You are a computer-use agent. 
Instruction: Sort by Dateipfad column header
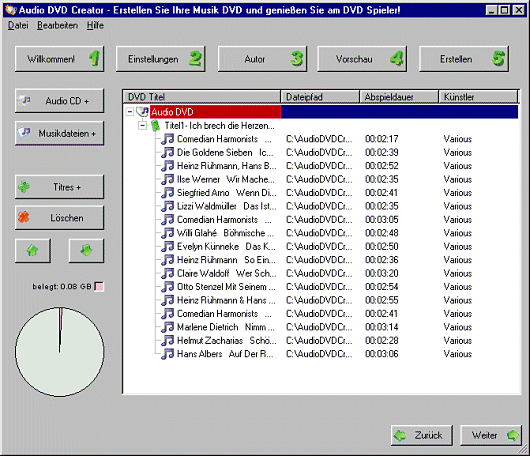pos(320,97)
